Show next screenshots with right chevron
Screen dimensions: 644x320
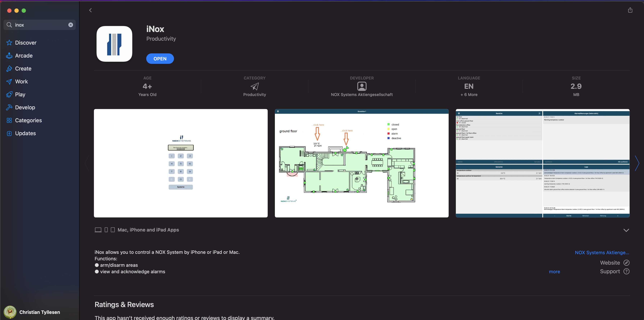[x=637, y=163]
